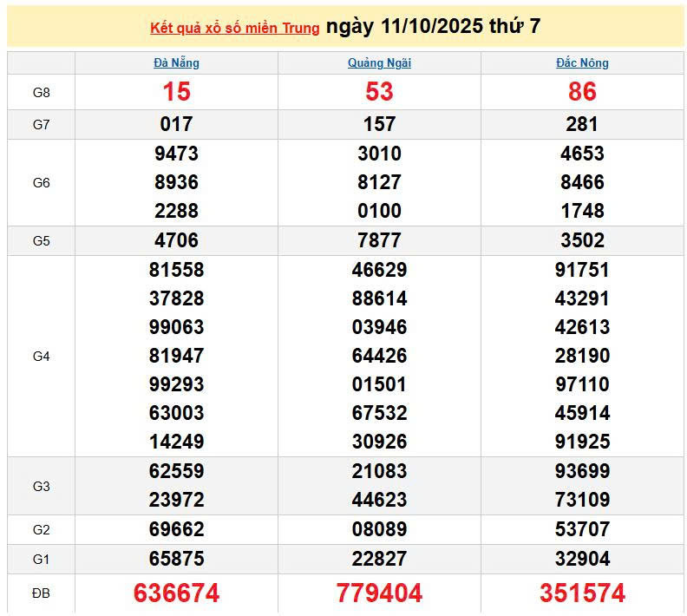Click the Quảng Ngãi column header link

(x=379, y=62)
